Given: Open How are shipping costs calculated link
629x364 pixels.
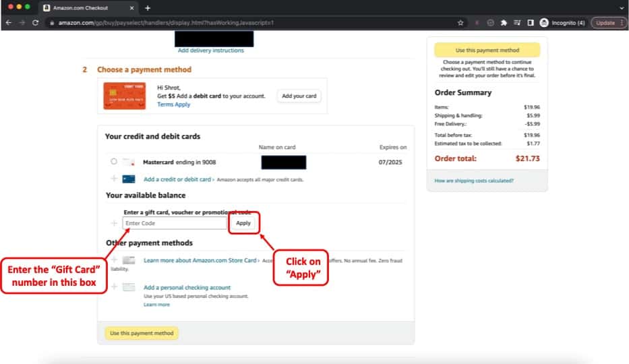Looking at the screenshot, I should [474, 181].
